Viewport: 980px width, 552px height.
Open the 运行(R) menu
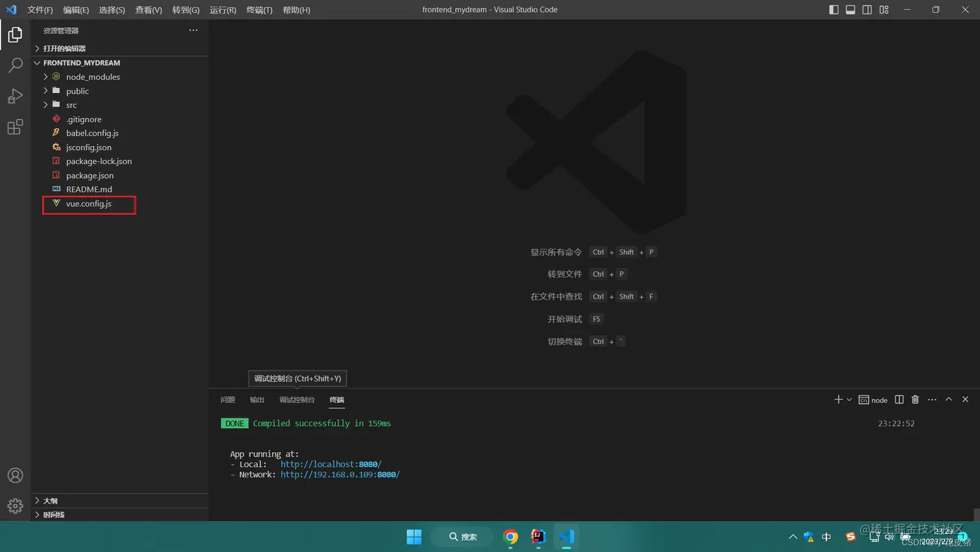pos(223,10)
